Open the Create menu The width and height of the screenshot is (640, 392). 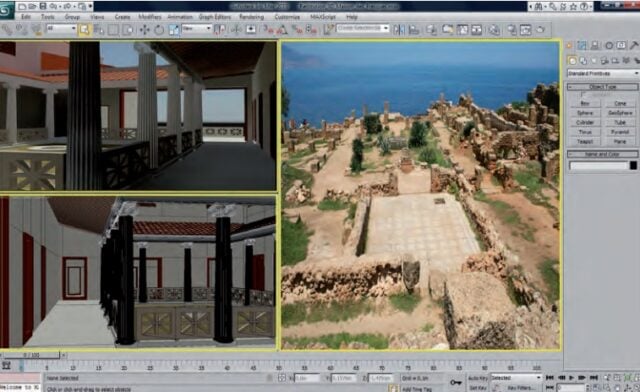point(122,17)
